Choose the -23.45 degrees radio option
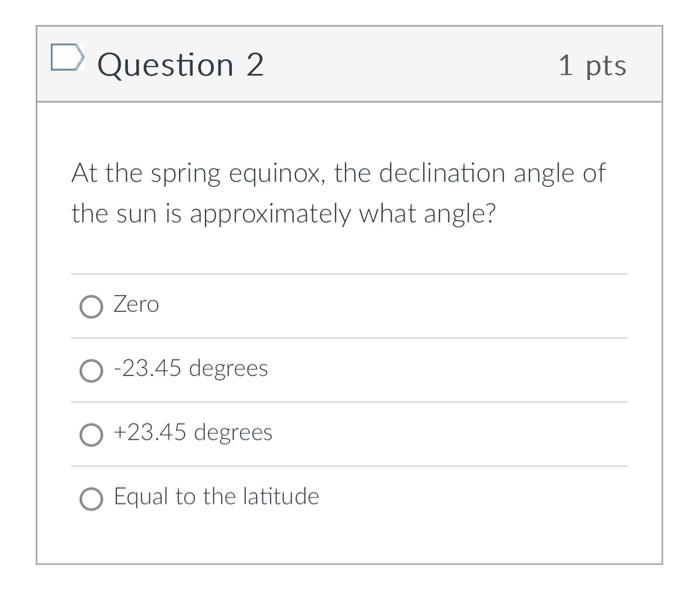700x608 pixels. pyautogui.click(x=91, y=370)
